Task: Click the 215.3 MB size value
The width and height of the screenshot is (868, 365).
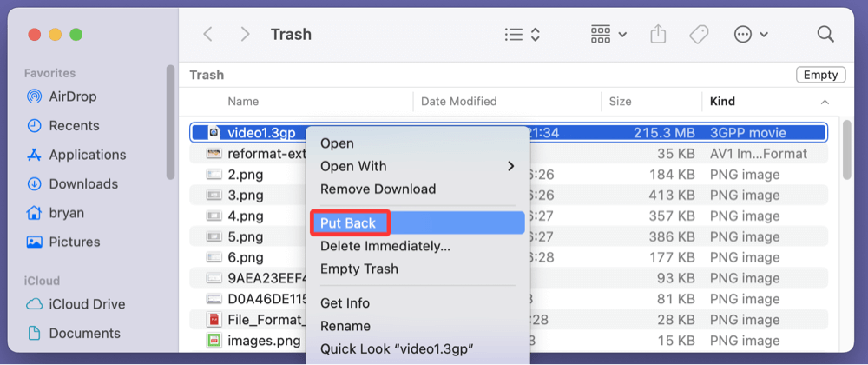Action: [x=664, y=133]
